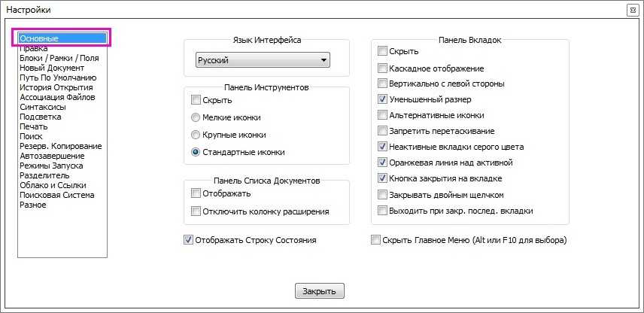This screenshot has height=313, width=644.
Task: Switch to the Синтаксисы category
Action: click(x=42, y=107)
